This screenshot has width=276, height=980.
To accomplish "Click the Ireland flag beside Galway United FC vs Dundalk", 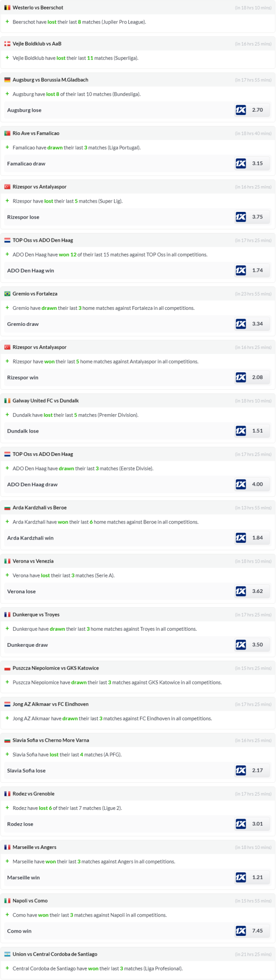I will tap(7, 401).
